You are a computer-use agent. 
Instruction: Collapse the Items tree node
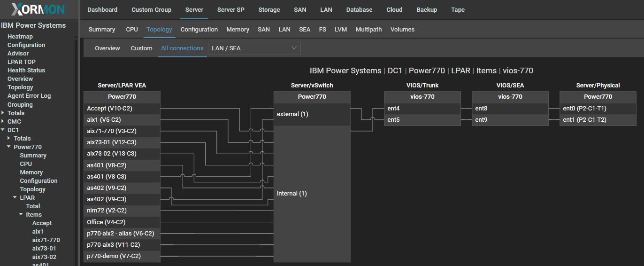[x=21, y=214]
